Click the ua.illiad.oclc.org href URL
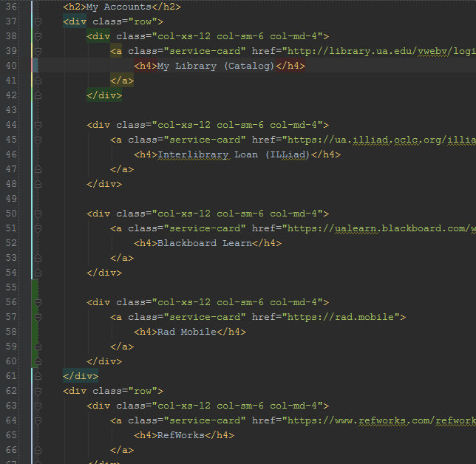The image size is (476, 464). 381,140
